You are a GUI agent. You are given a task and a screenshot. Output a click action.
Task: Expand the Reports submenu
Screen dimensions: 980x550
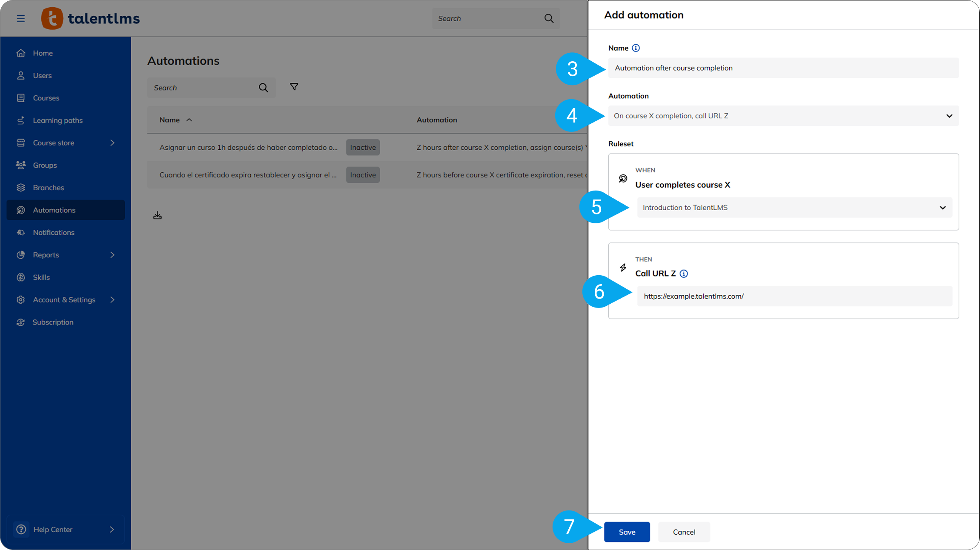pos(112,255)
